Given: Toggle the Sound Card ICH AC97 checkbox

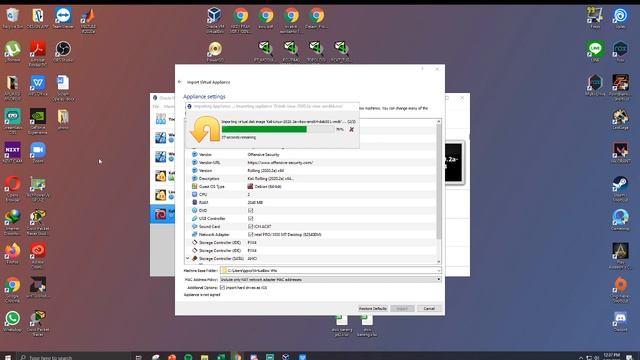Looking at the screenshot, I should click(x=250, y=227).
